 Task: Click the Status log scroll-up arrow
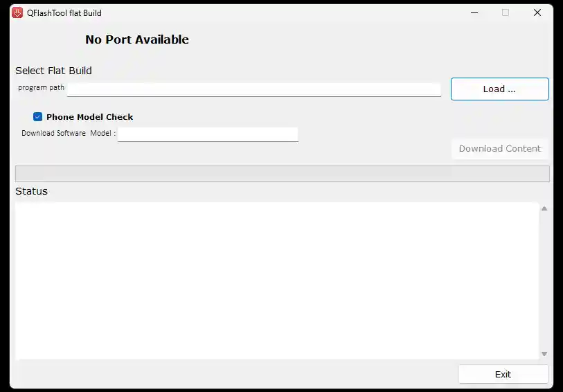pyautogui.click(x=544, y=208)
